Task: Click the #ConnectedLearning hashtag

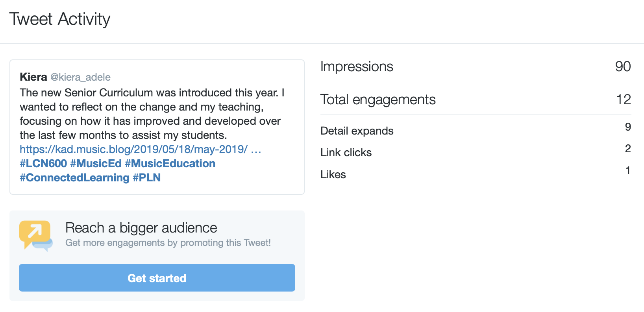Action: click(74, 178)
